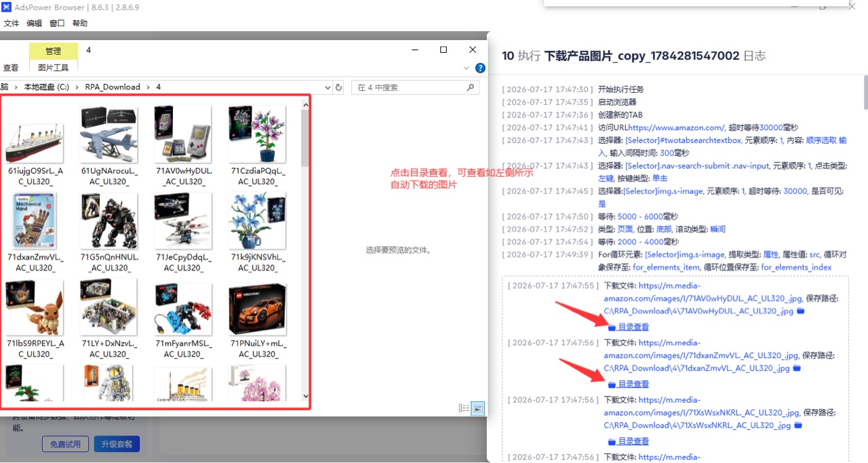Select the 查看 ribbon tab in Explorer
Image resolution: width=868 pixels, height=463 pixels.
(x=11, y=68)
